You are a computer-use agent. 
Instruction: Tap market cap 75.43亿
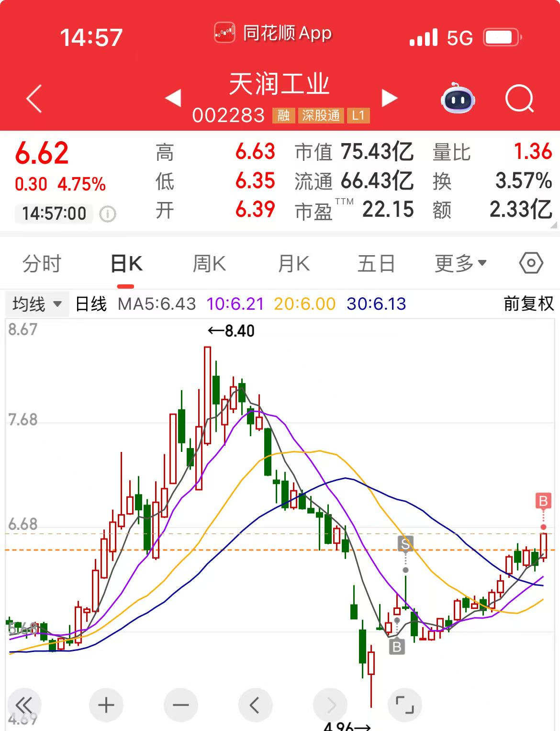point(377,152)
